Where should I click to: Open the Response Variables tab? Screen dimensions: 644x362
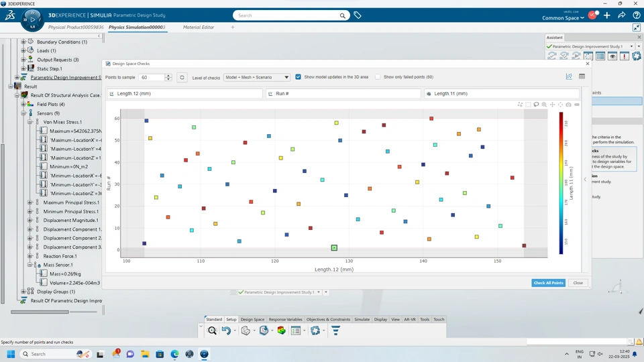point(285,319)
